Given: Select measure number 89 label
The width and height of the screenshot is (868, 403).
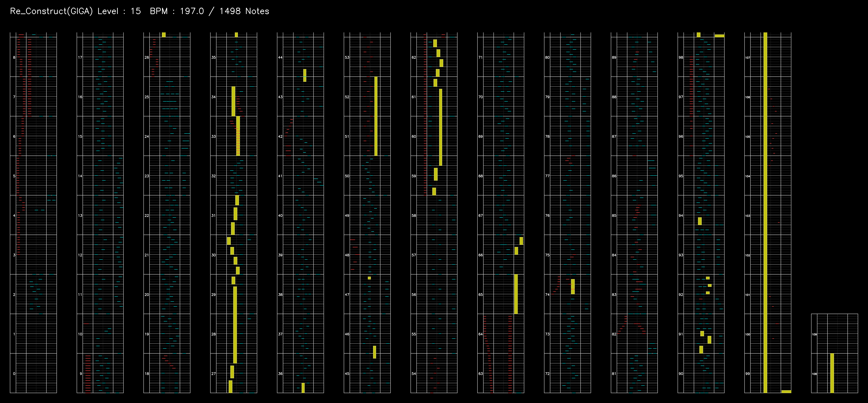Looking at the screenshot, I should pos(614,57).
